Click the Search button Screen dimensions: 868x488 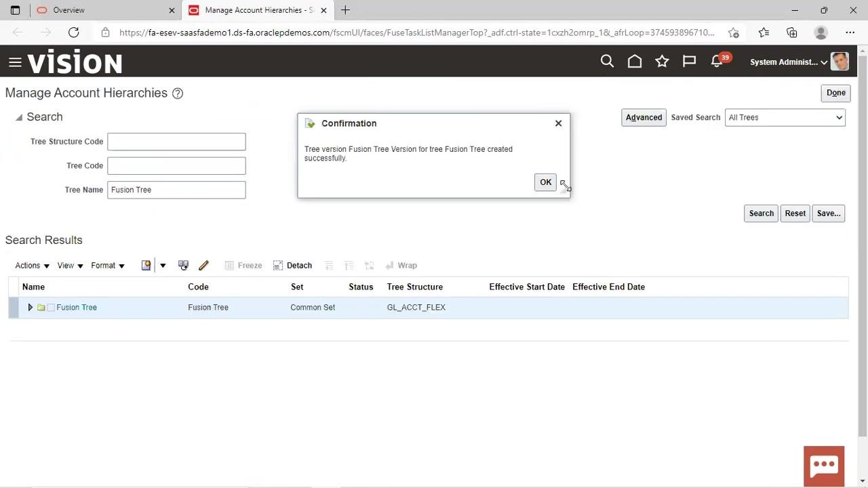point(761,213)
